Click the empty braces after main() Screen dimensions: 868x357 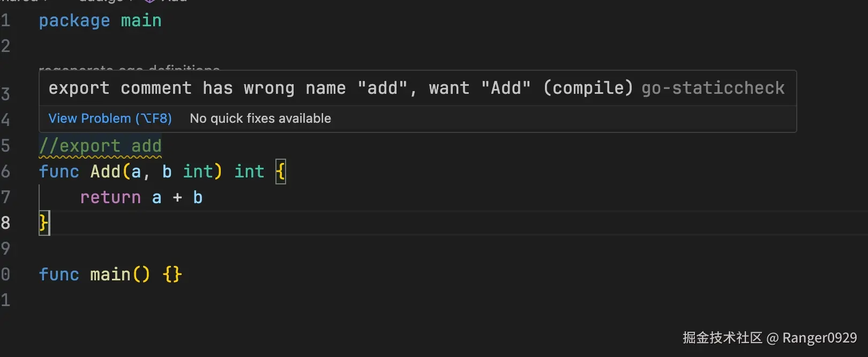tap(172, 274)
